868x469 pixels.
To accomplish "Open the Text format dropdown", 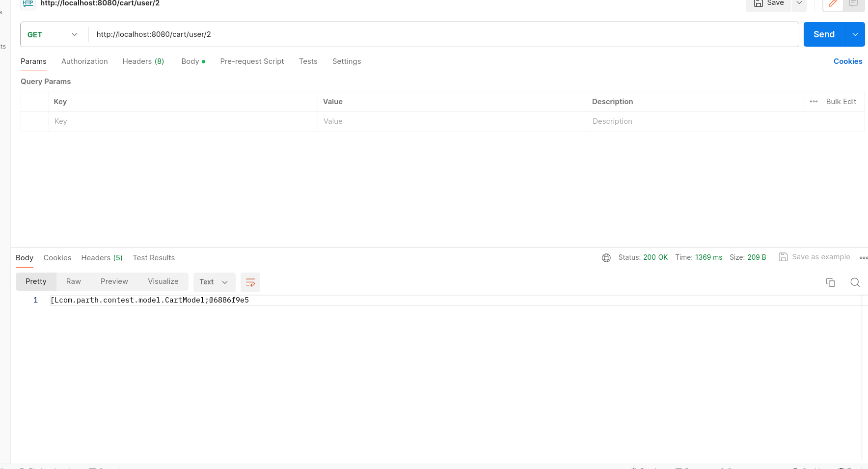I will pos(214,282).
